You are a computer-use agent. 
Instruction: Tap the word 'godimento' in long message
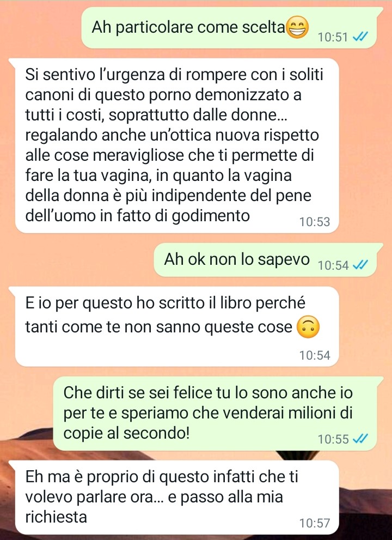click(211, 216)
